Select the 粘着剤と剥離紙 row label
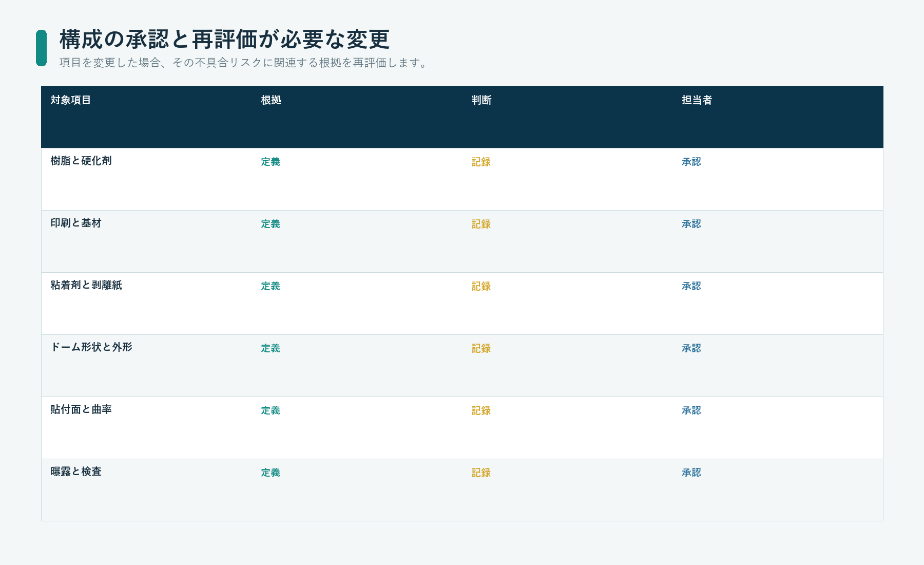This screenshot has width=924, height=565. pyautogui.click(x=86, y=285)
